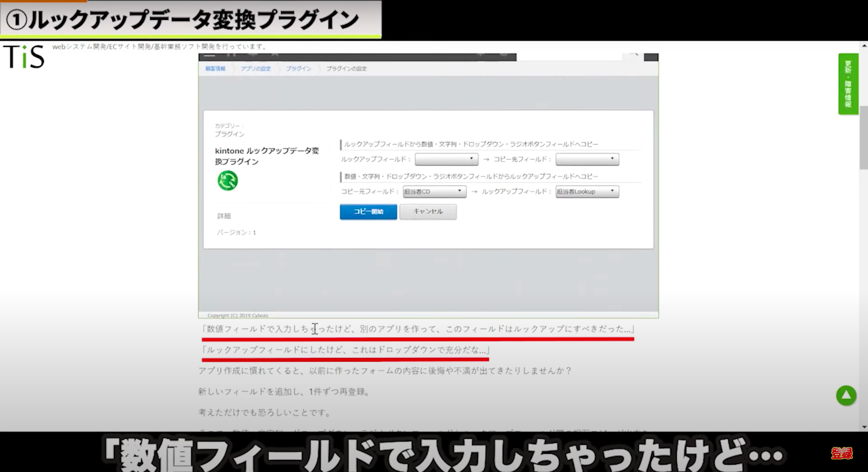Click the blue コピー開始 button

(368, 212)
